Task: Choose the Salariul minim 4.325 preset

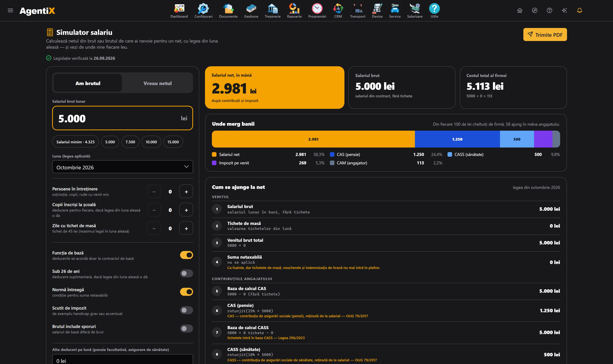Action: (75, 142)
